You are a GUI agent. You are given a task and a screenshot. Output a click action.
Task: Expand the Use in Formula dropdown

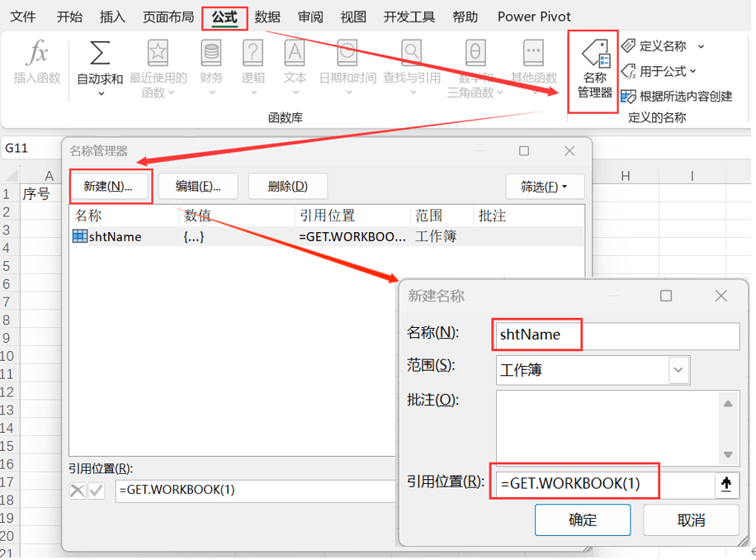692,71
